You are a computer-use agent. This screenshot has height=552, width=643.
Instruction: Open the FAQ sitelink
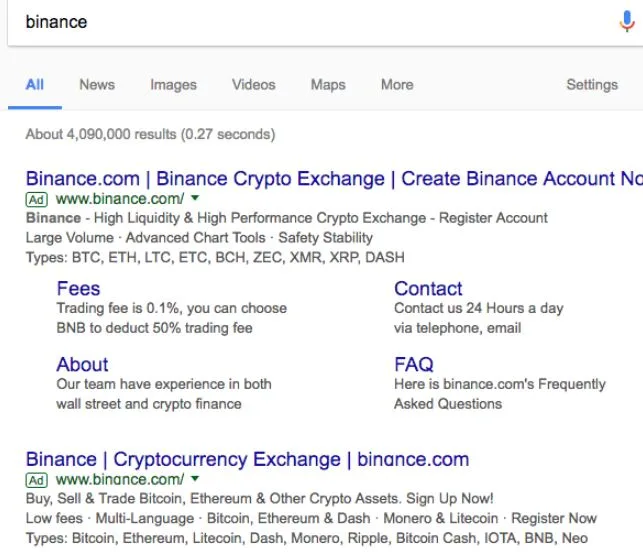pos(414,365)
